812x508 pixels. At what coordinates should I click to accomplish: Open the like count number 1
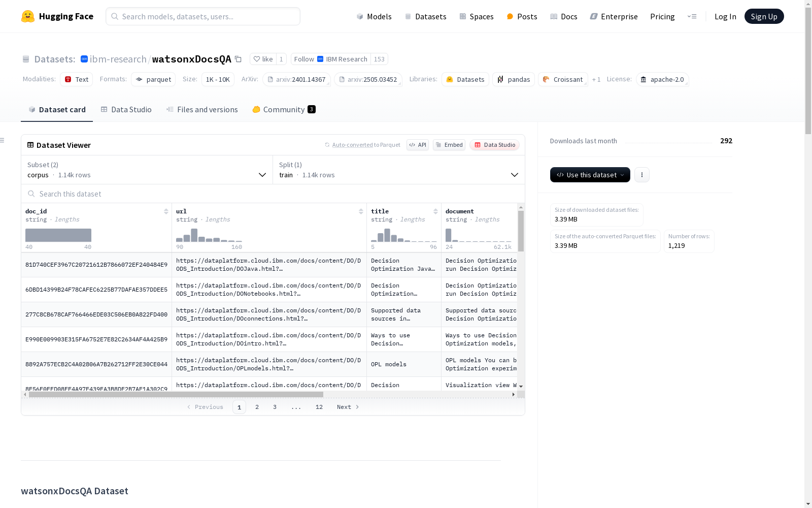(x=281, y=59)
